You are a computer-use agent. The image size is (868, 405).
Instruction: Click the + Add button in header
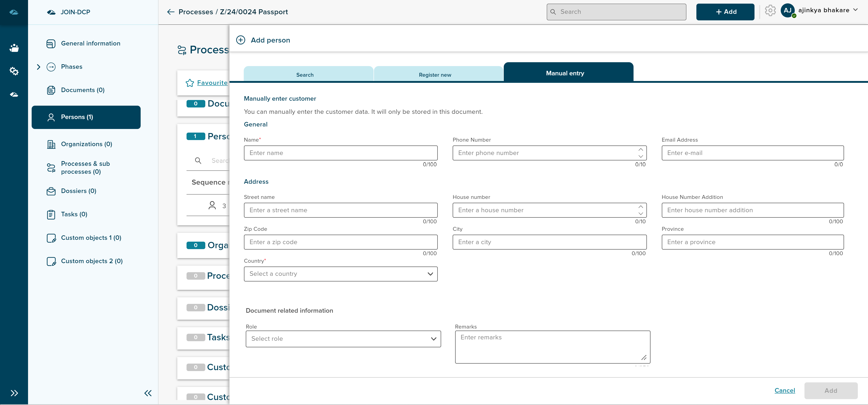point(725,12)
